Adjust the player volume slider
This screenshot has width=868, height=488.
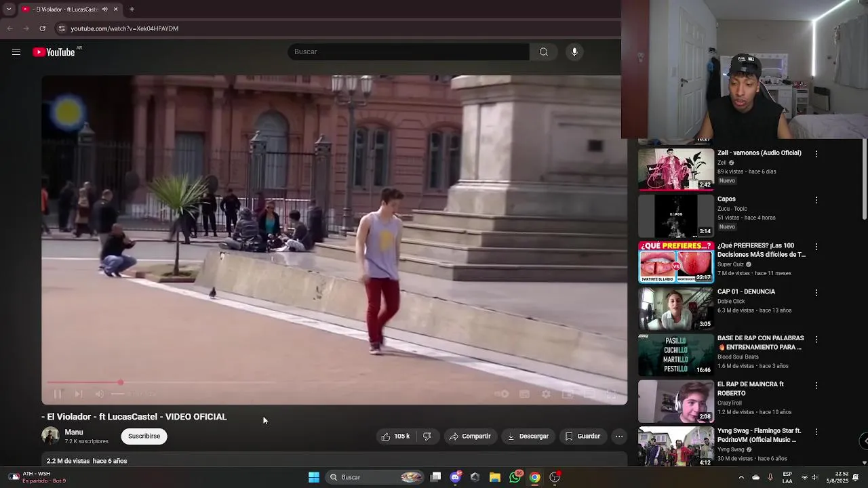click(118, 394)
